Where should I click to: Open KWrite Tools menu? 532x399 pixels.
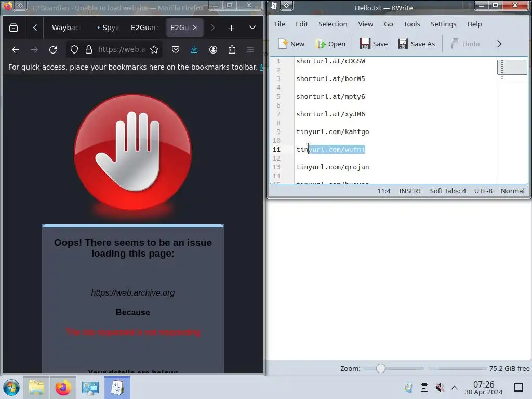coord(411,24)
